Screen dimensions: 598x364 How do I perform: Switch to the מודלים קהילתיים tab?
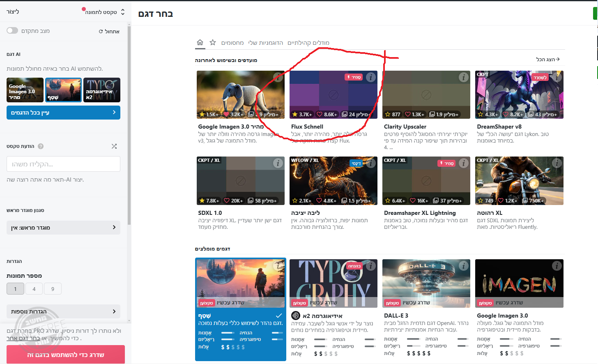[308, 43]
